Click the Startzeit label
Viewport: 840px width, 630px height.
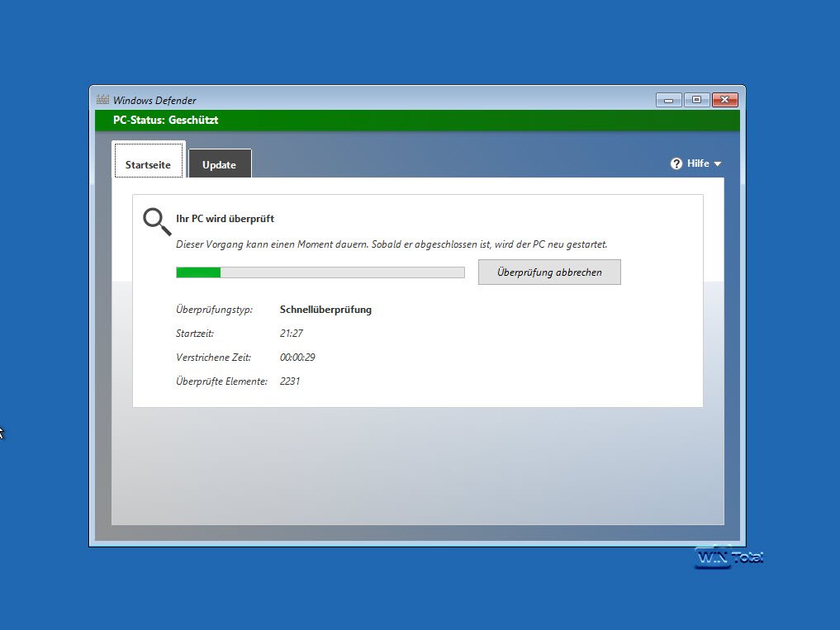click(x=195, y=334)
